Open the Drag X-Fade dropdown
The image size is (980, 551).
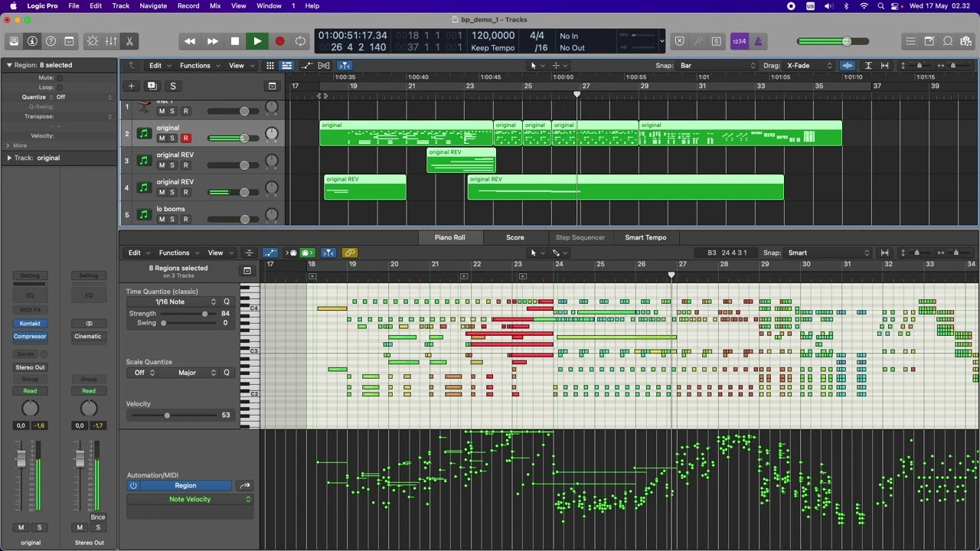point(809,66)
